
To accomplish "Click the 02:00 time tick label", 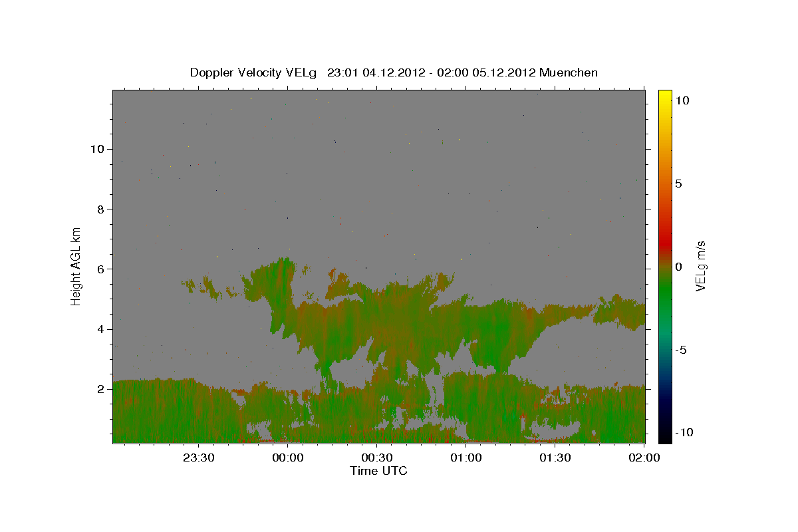I will pos(644,458).
